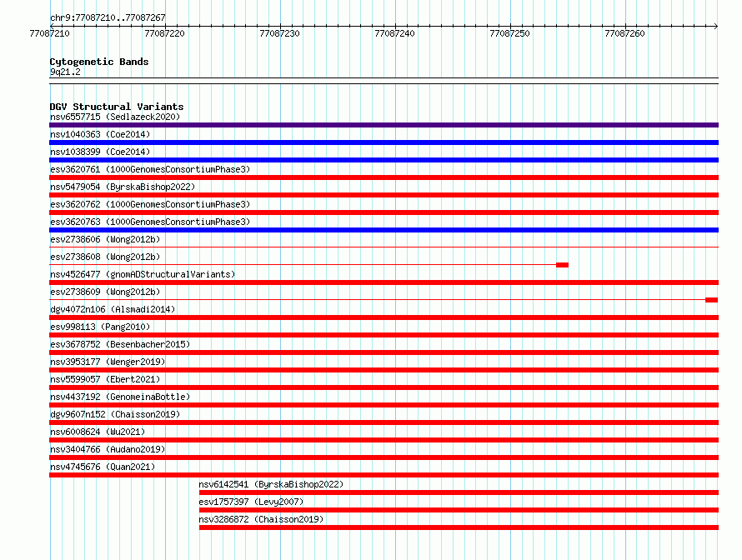Image resolution: width=742 pixels, height=560 pixels.
Task: Click the red bar under esv3678752
Action: point(384,352)
